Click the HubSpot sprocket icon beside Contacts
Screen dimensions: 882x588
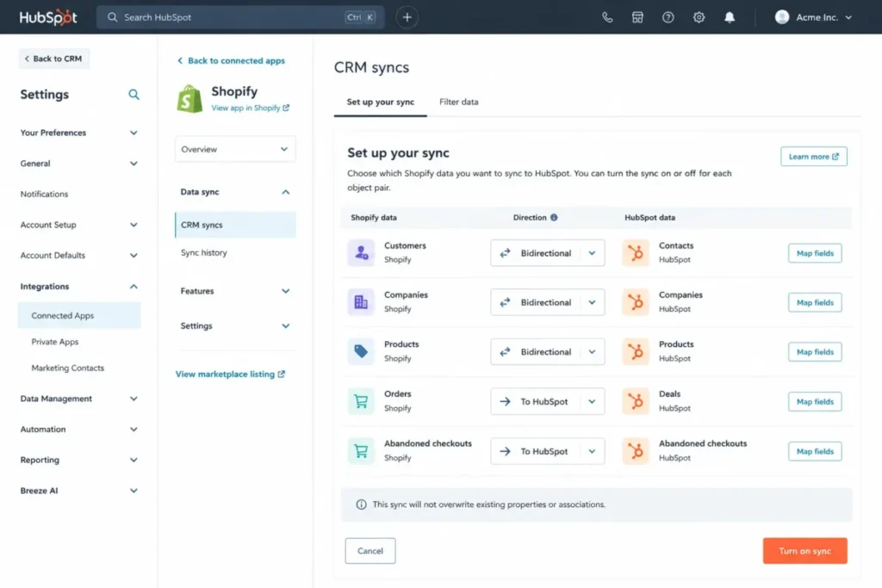tap(636, 253)
